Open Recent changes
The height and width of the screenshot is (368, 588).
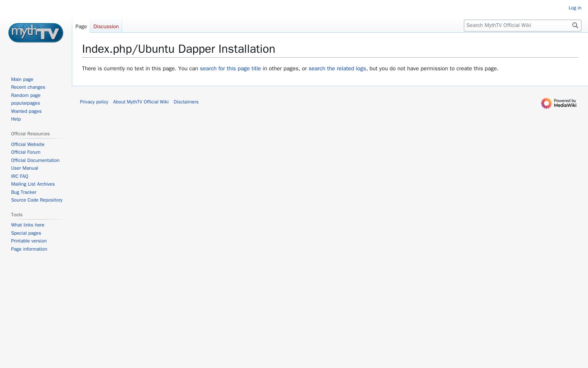[x=28, y=87]
